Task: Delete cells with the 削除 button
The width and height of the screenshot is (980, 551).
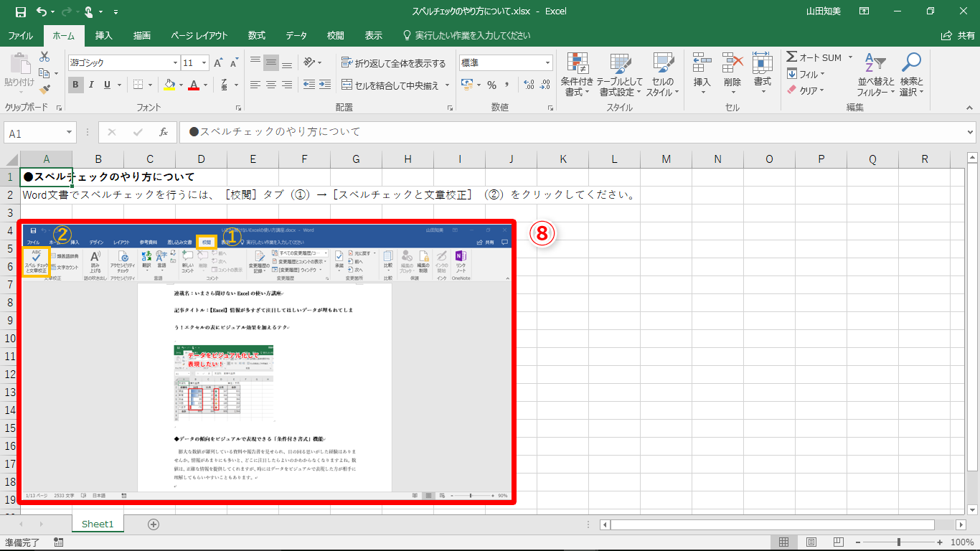Action: (732, 75)
